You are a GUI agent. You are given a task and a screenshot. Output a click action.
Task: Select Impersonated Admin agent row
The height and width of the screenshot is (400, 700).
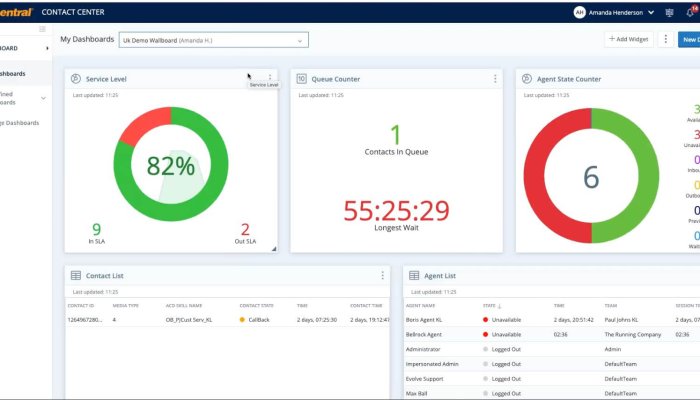coord(552,364)
